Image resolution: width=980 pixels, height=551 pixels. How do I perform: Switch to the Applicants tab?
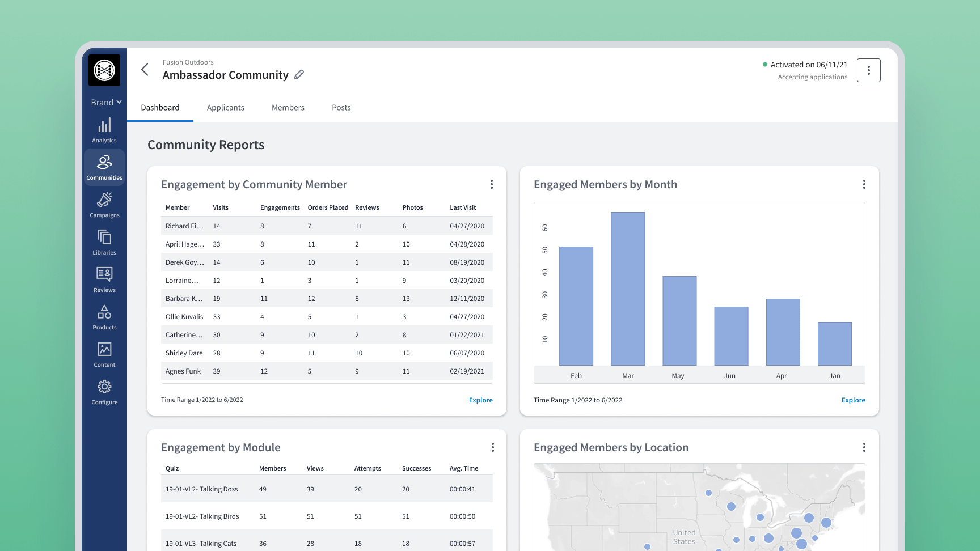226,108
